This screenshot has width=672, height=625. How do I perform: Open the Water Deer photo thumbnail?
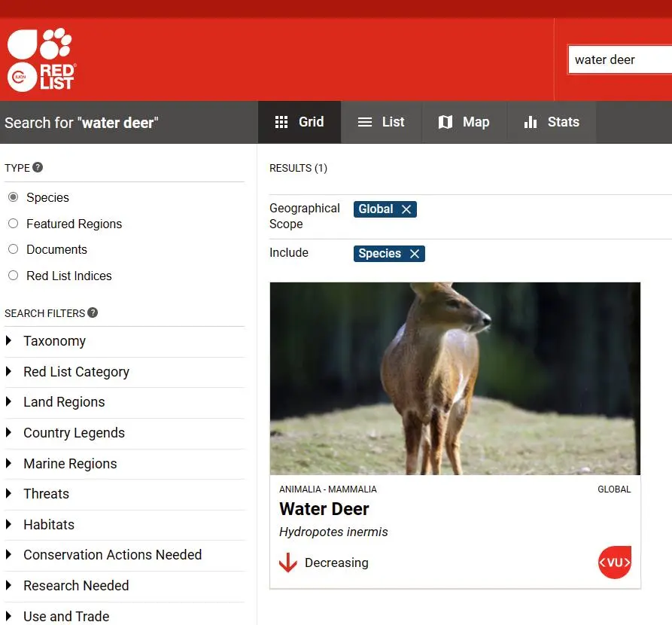click(455, 378)
